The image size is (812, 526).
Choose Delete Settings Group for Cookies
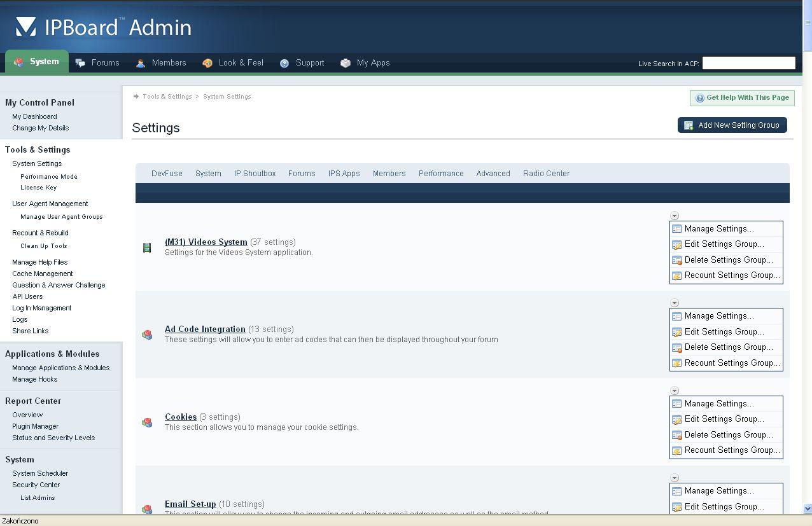click(728, 435)
